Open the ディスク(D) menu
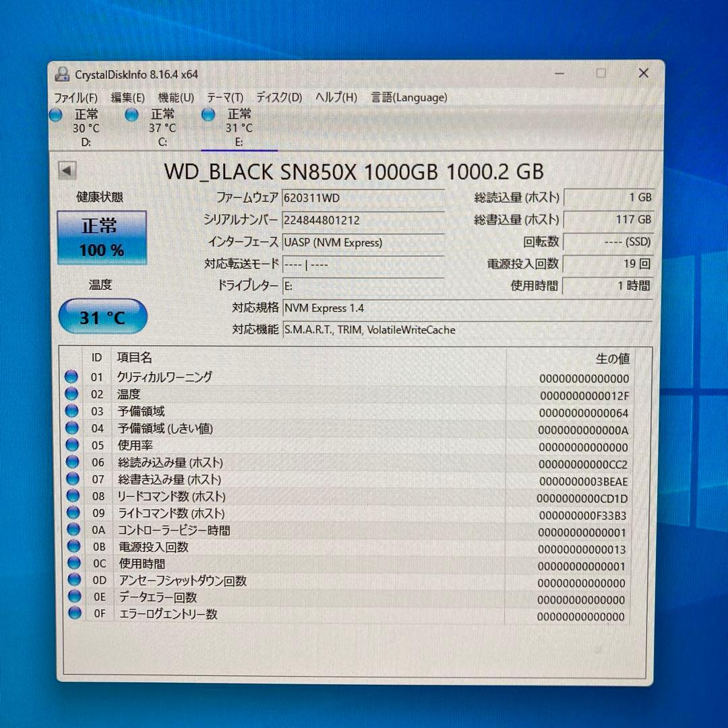 click(x=279, y=98)
